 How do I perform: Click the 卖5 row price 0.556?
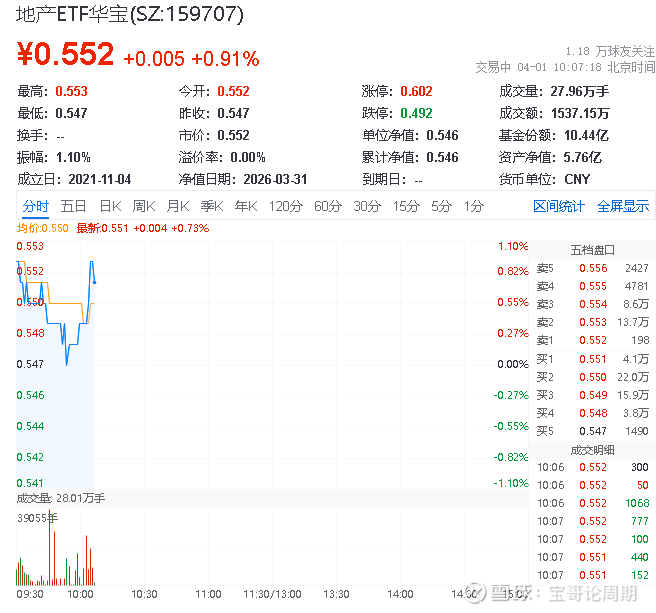593,268
